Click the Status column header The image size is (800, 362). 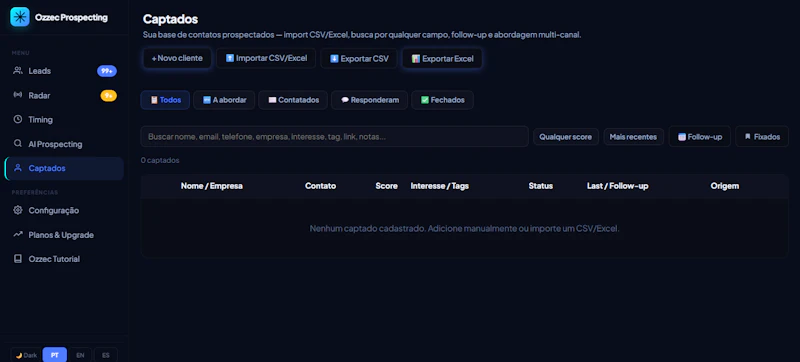point(541,186)
